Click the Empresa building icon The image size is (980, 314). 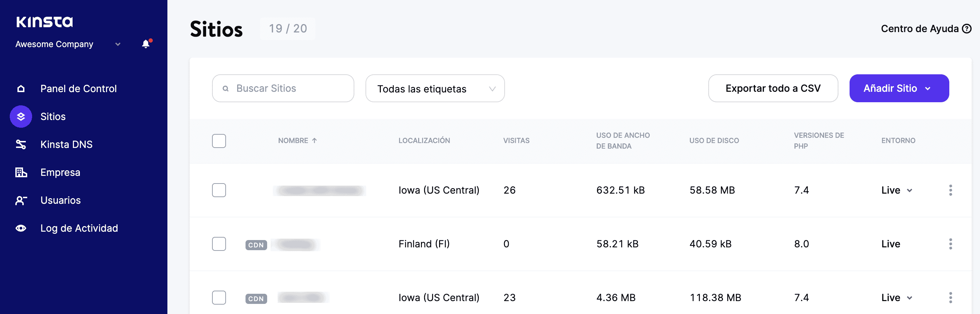tap(21, 172)
